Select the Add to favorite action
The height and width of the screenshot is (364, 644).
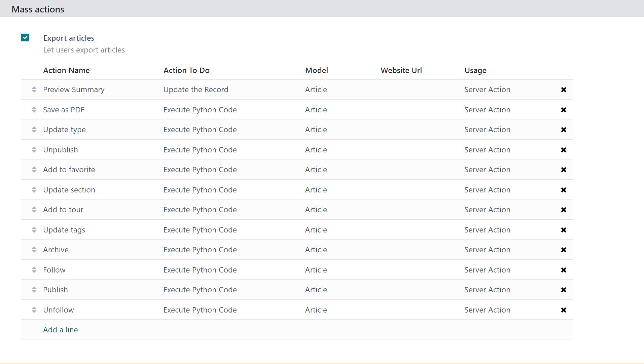click(69, 170)
